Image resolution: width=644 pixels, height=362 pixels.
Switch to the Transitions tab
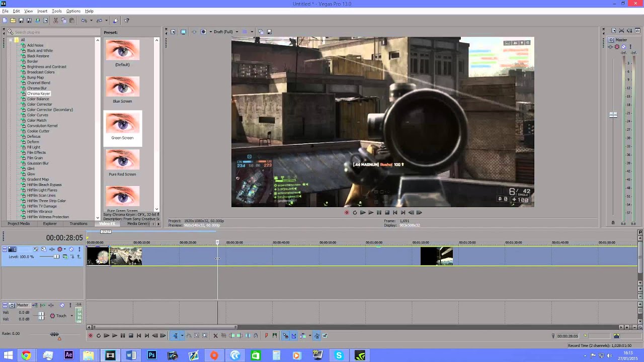(x=78, y=223)
